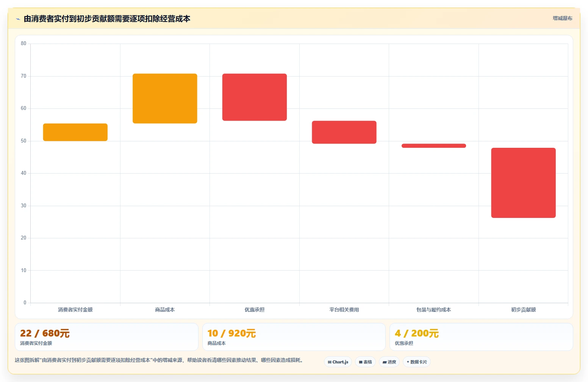Click the 数据卡片 chip
Image resolution: width=588 pixels, height=382 pixels.
tap(416, 362)
